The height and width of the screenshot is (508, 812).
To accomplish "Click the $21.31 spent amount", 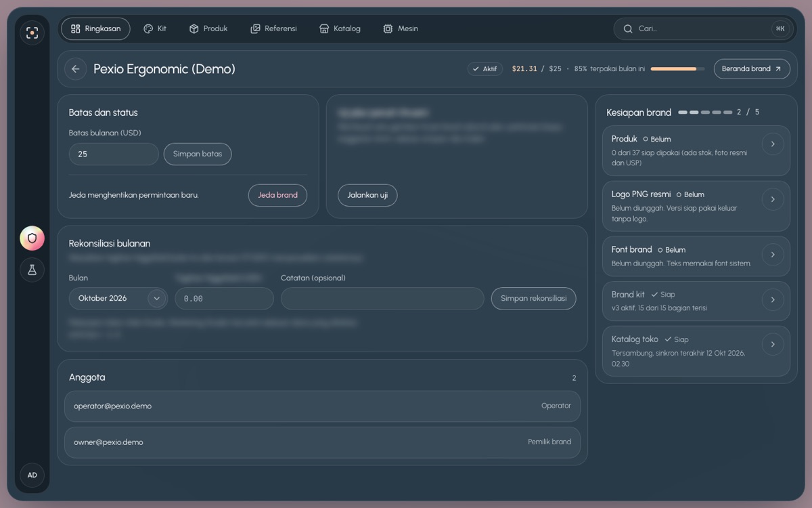I will point(524,69).
